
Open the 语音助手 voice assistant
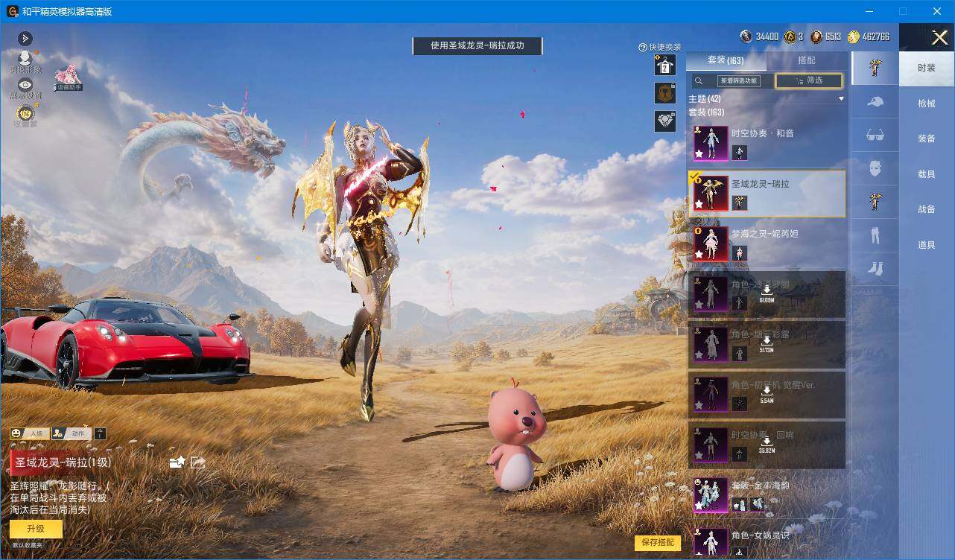click(68, 77)
